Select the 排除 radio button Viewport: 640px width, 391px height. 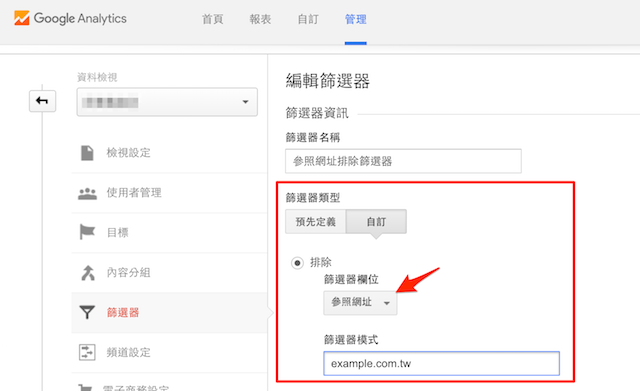(297, 263)
